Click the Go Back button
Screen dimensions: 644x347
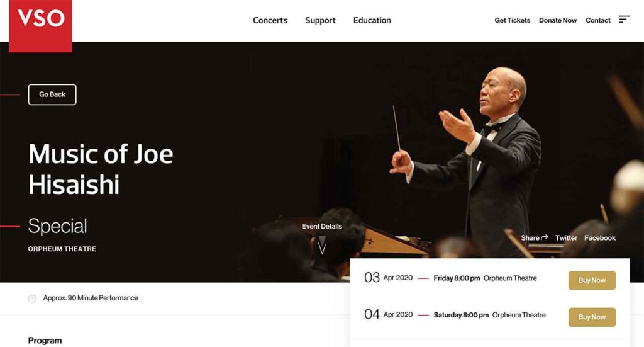click(52, 94)
